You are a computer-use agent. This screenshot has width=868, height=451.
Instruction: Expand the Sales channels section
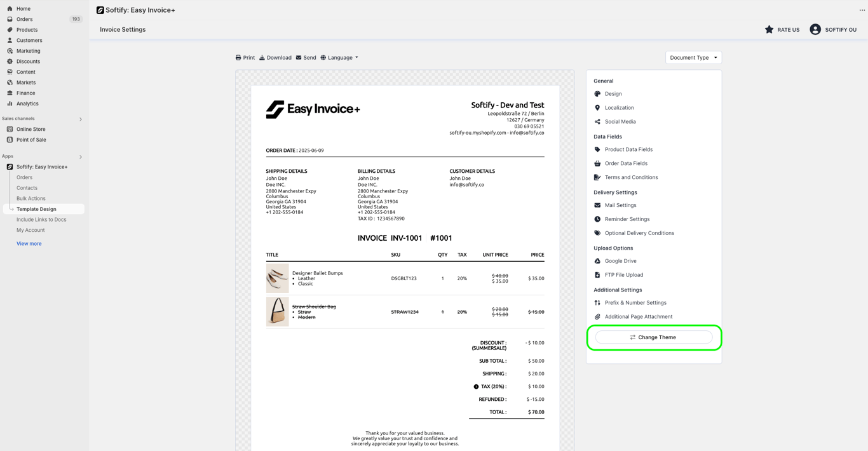(x=81, y=119)
